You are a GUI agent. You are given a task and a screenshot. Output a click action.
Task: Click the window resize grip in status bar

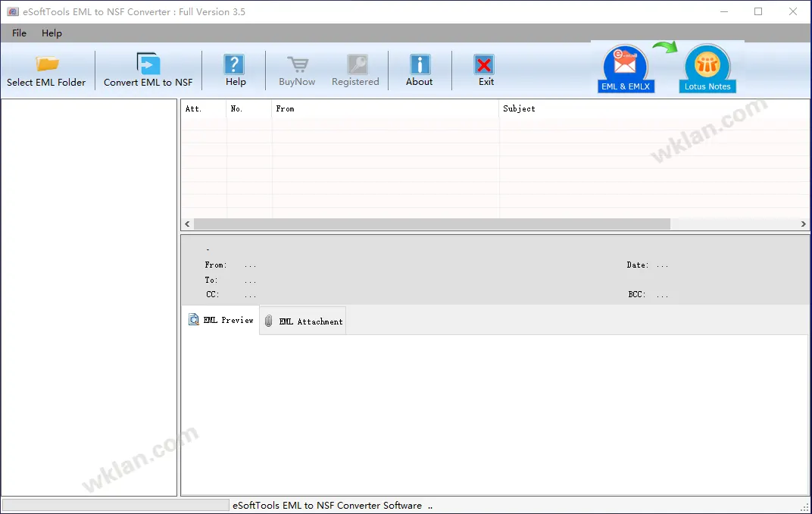805,507
